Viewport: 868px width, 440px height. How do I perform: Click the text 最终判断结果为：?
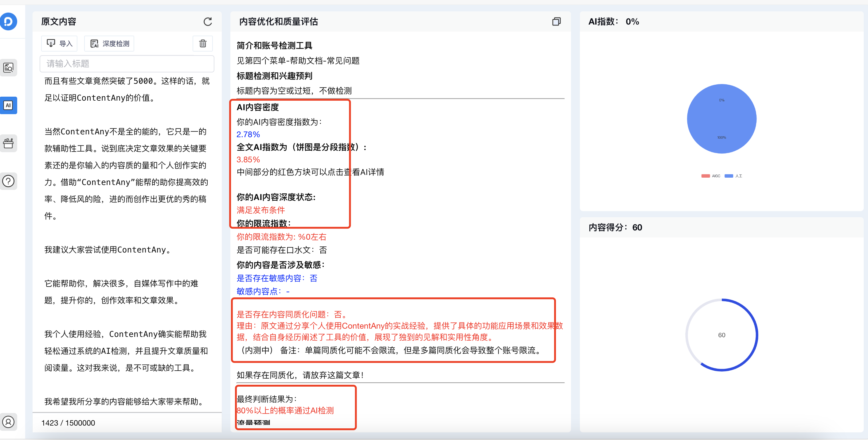coord(267,399)
